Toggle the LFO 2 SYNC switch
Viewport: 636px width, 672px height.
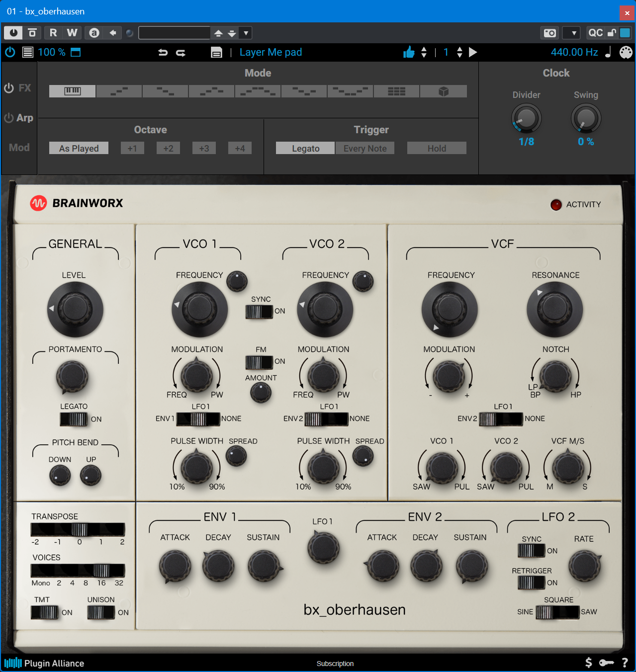pos(532,551)
